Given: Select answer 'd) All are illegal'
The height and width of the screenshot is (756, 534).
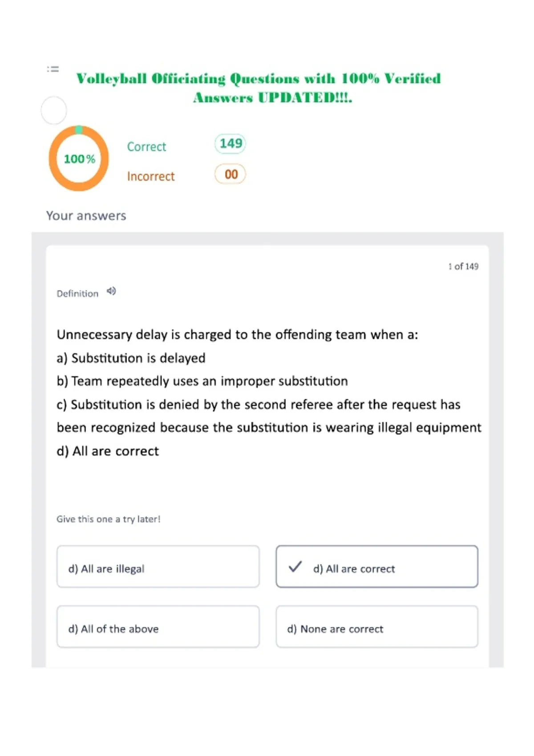Looking at the screenshot, I should click(x=158, y=567).
